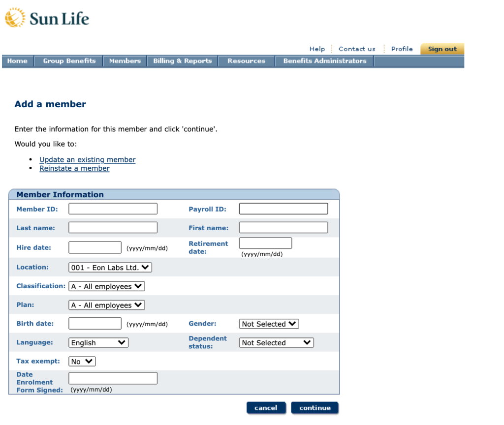Open the Location dropdown
The image size is (504, 425).
[x=110, y=268]
